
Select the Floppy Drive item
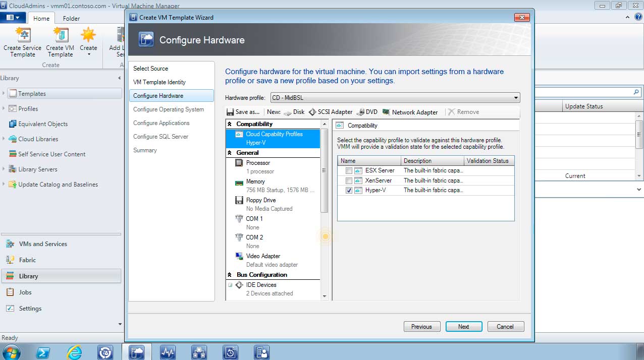pyautogui.click(x=273, y=204)
